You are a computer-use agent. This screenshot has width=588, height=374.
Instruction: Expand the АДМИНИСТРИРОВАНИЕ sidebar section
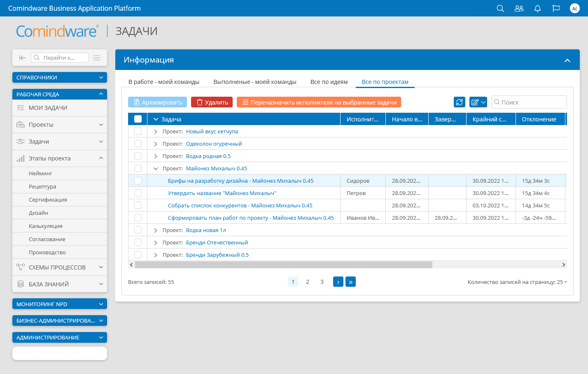[60, 337]
